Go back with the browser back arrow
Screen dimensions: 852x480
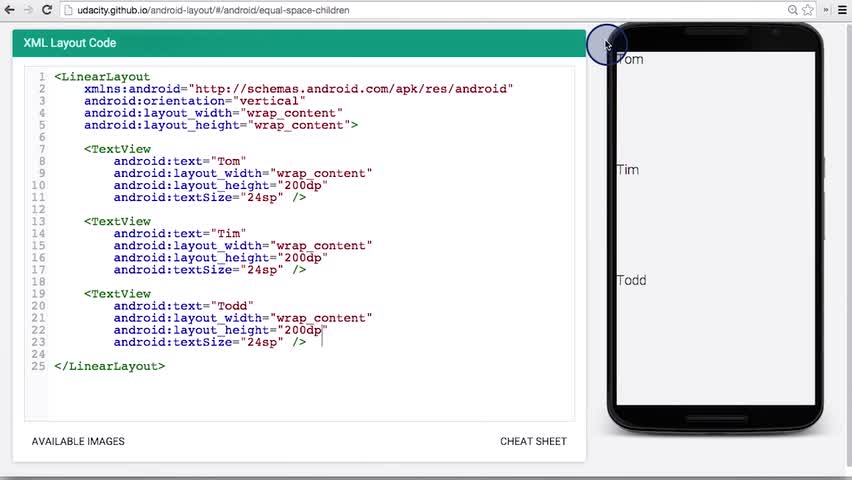[x=9, y=10]
